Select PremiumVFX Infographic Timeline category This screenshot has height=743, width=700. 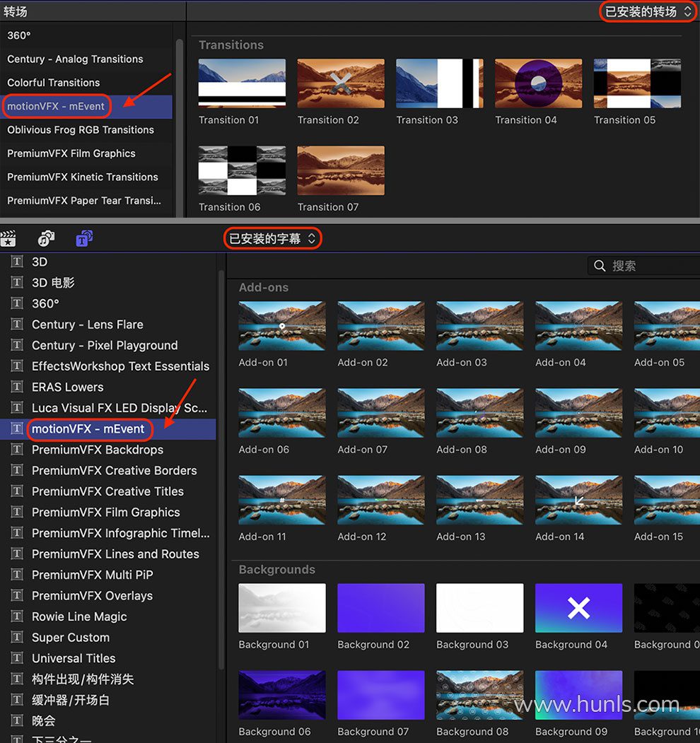[x=108, y=532]
